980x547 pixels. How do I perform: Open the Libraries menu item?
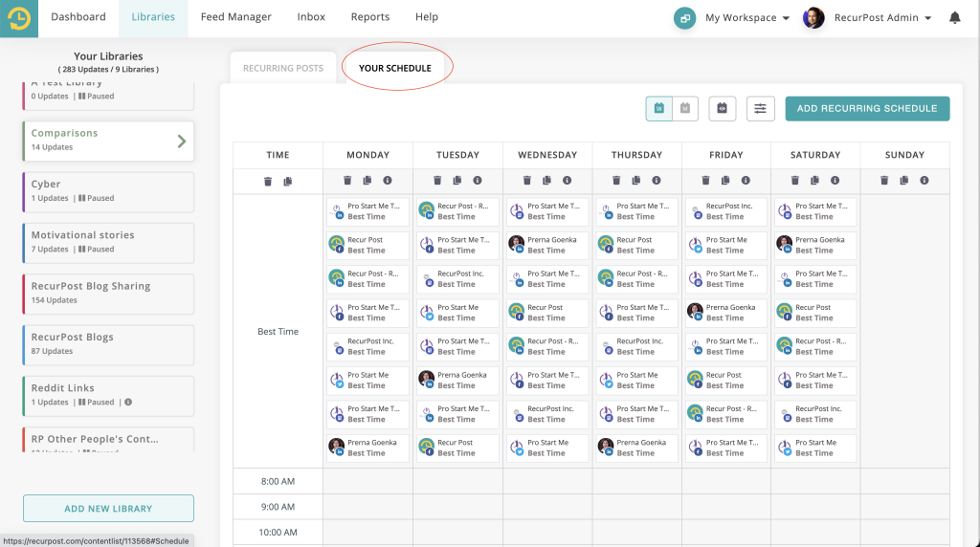[x=153, y=17]
